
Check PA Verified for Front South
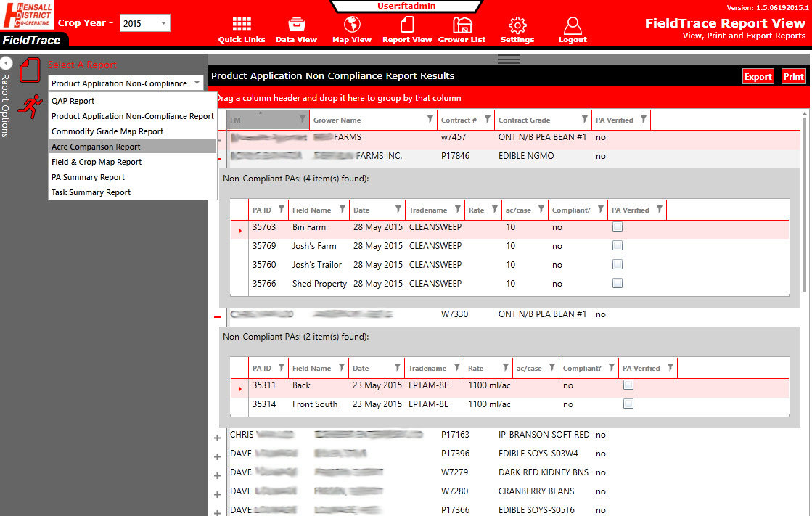click(628, 404)
